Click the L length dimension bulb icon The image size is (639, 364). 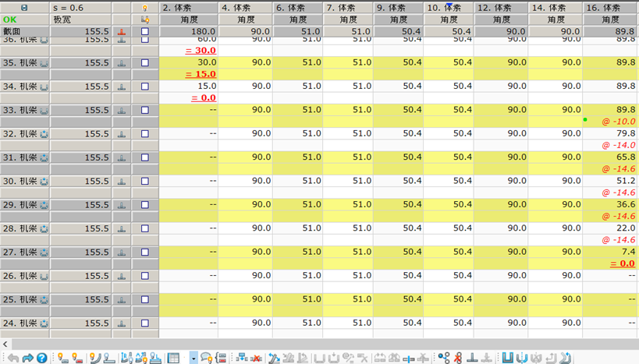pos(155,358)
